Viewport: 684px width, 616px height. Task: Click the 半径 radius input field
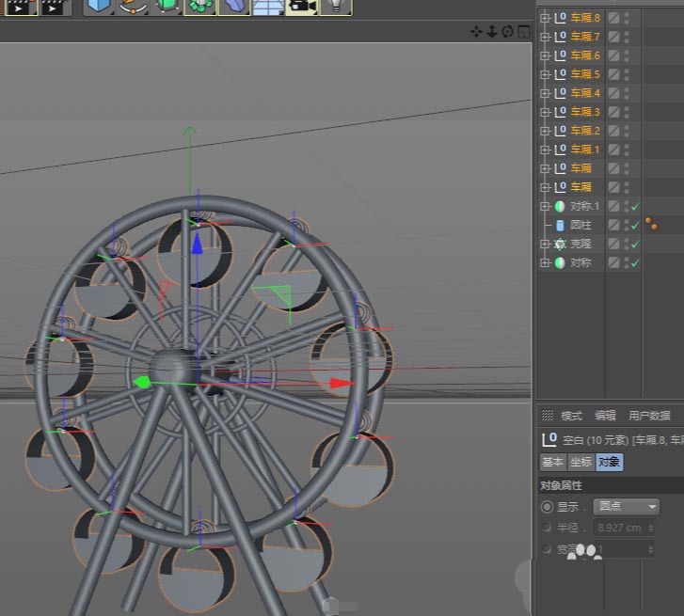point(621,528)
